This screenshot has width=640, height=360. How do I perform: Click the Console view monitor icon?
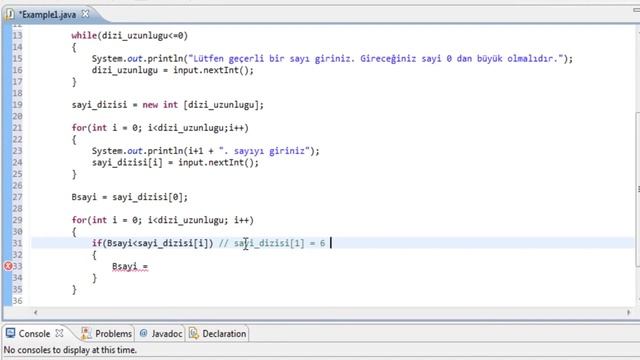tap(10, 333)
